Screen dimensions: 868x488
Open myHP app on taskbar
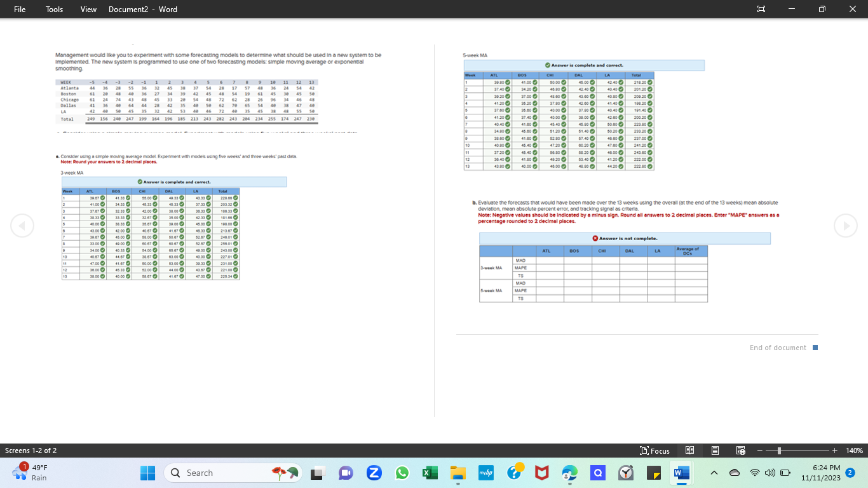[486, 473]
